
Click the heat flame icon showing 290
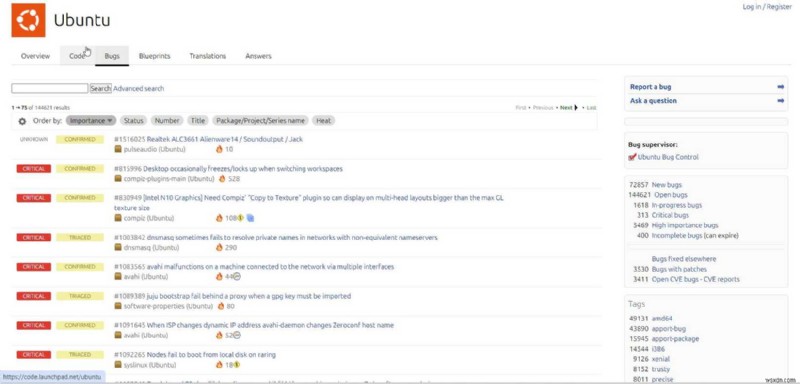tap(219, 247)
